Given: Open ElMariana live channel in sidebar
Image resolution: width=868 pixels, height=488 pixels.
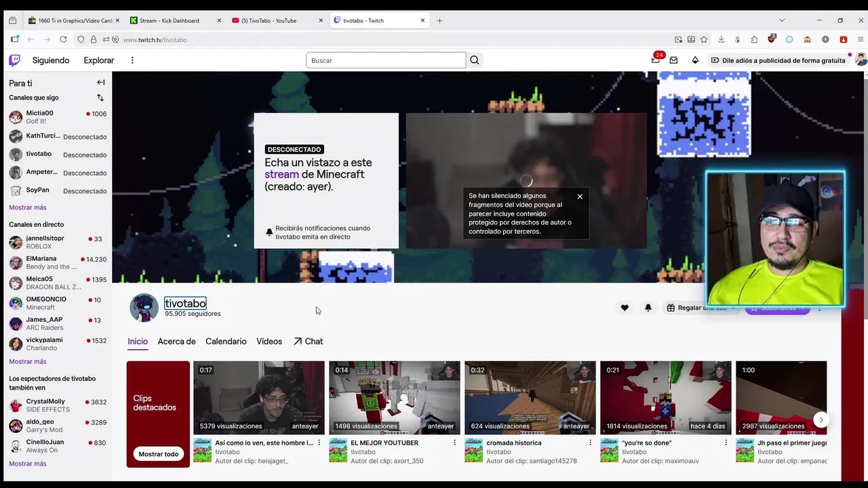Looking at the screenshot, I should [x=58, y=263].
